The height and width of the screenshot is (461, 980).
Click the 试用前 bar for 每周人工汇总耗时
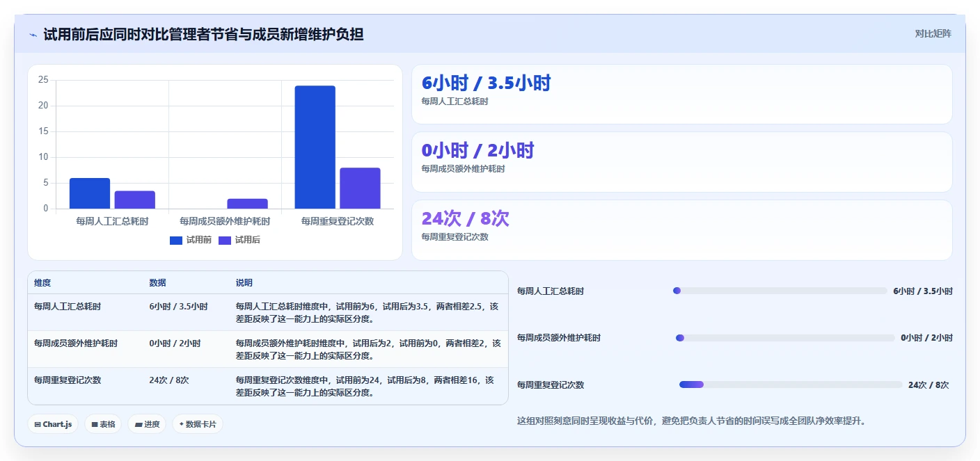point(90,193)
